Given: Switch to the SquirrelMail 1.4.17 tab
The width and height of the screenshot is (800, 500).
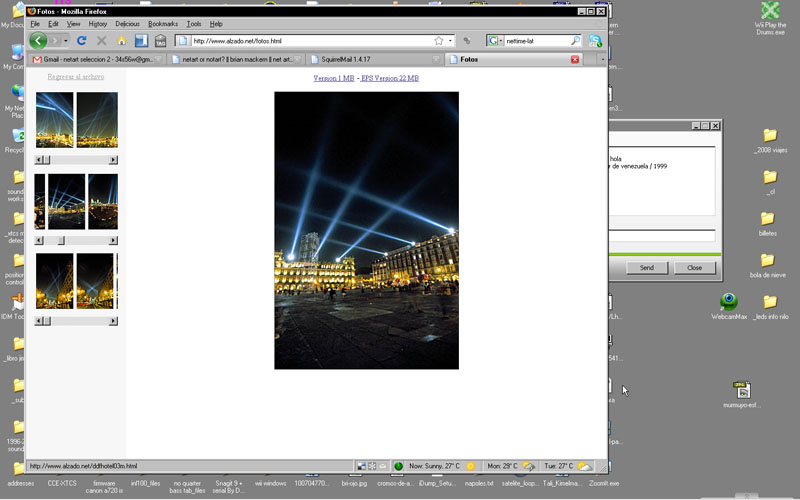Looking at the screenshot, I should pos(346,60).
